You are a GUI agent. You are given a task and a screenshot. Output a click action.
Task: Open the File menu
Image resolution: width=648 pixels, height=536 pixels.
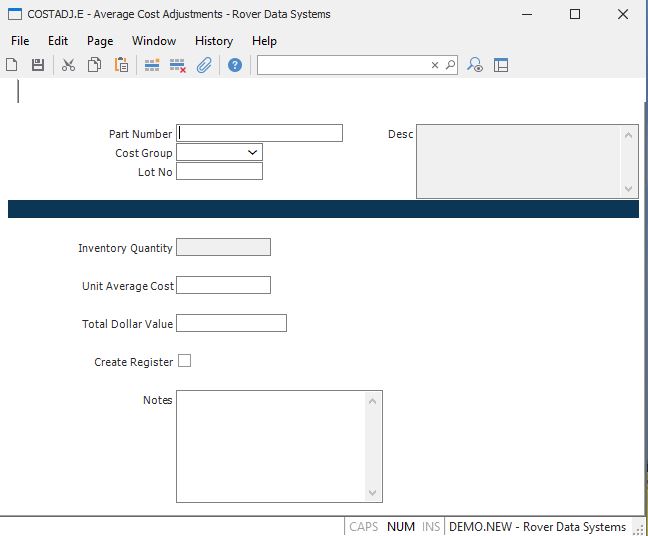tap(20, 41)
